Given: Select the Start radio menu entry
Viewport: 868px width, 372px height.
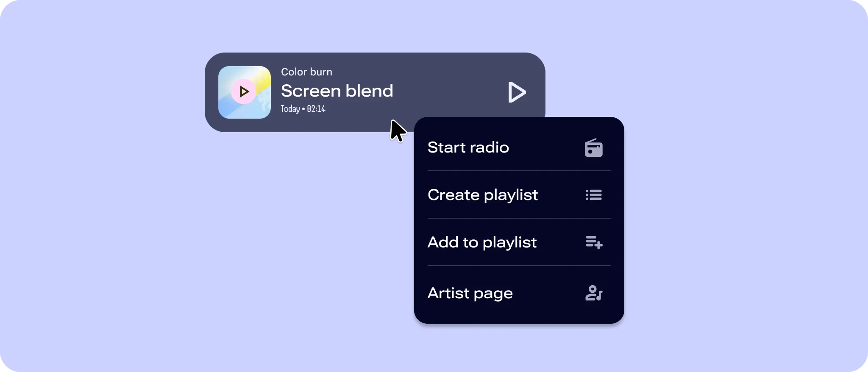Looking at the screenshot, I should coord(468,147).
